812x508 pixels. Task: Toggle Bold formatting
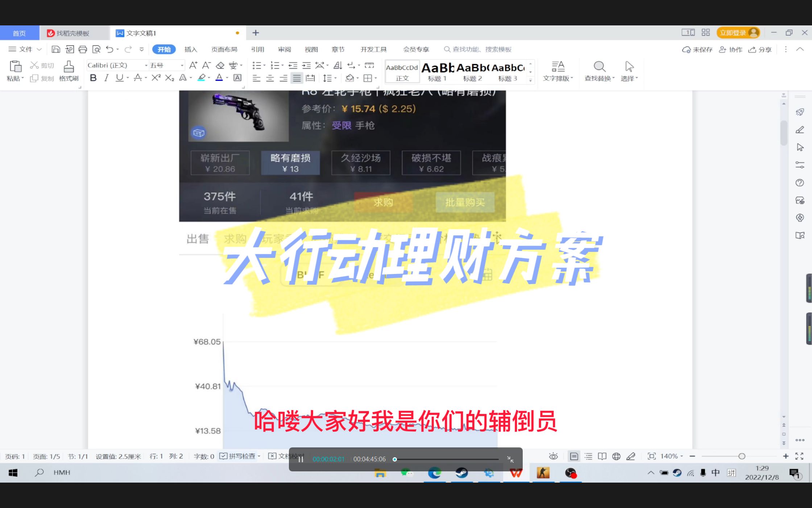(x=93, y=78)
